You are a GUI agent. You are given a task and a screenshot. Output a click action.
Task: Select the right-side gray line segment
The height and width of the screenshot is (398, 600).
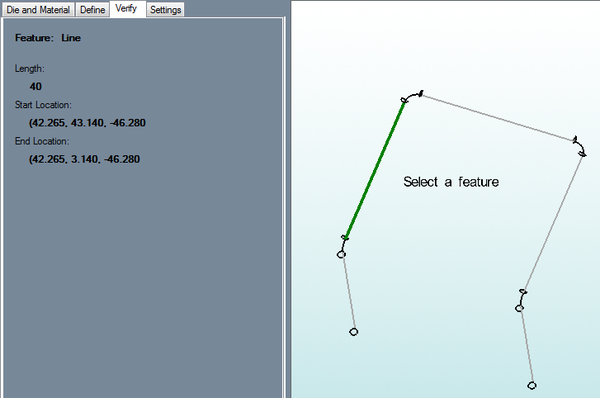click(553, 223)
